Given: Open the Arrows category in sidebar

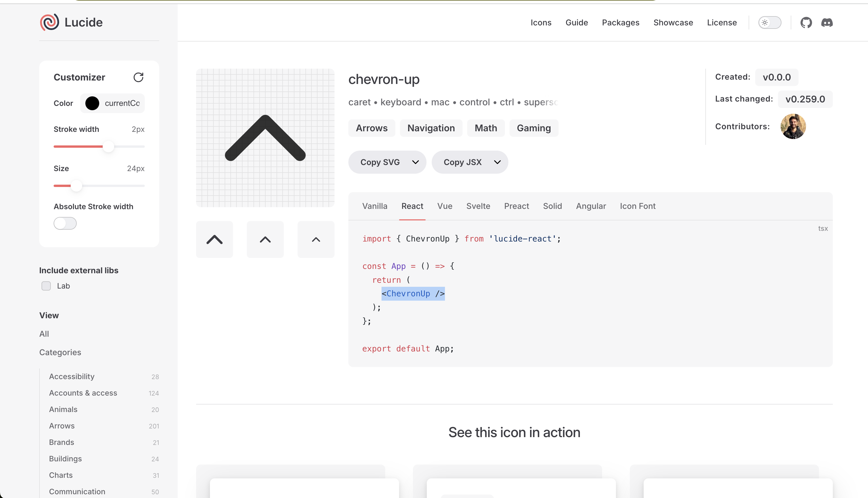Looking at the screenshot, I should 62,426.
